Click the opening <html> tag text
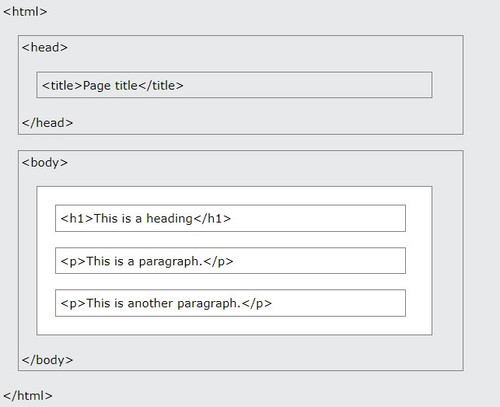This screenshot has height=407, width=500. tap(25, 12)
